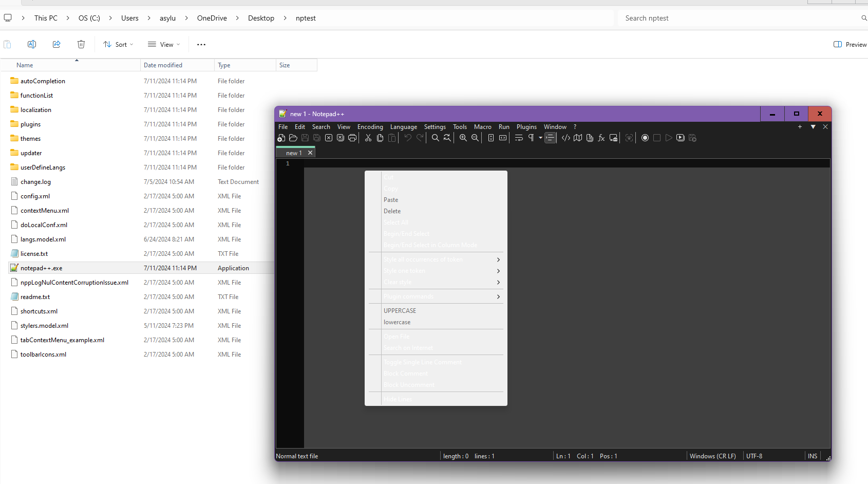This screenshot has height=484, width=868.
Task: Click UTF-8 encoding in the status bar
Action: coord(754,456)
